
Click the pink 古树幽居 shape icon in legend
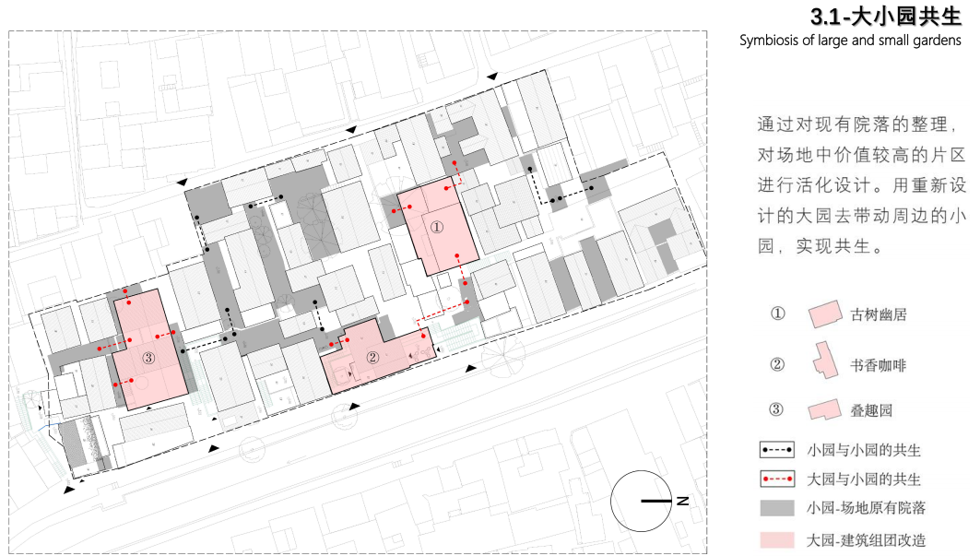(x=824, y=314)
